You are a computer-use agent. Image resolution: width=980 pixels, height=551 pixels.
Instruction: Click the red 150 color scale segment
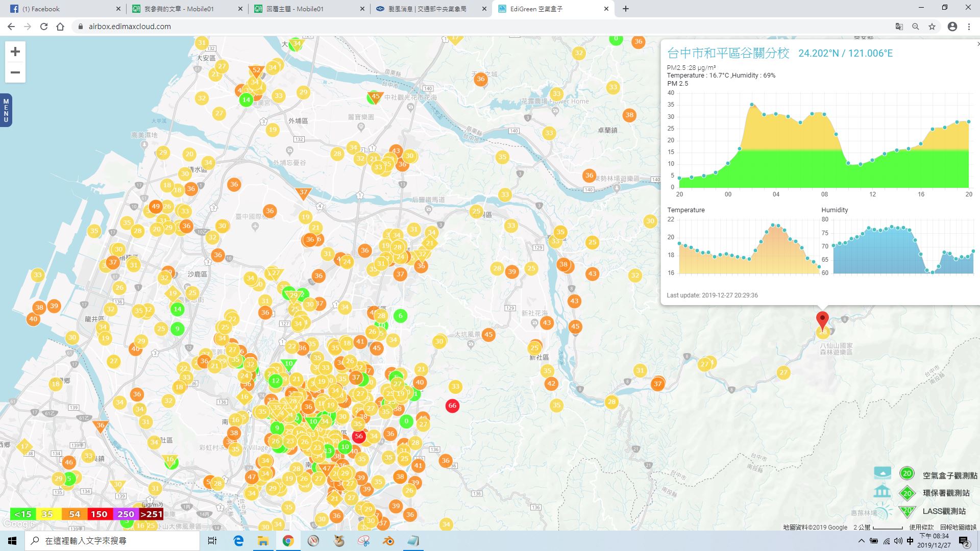(x=100, y=514)
